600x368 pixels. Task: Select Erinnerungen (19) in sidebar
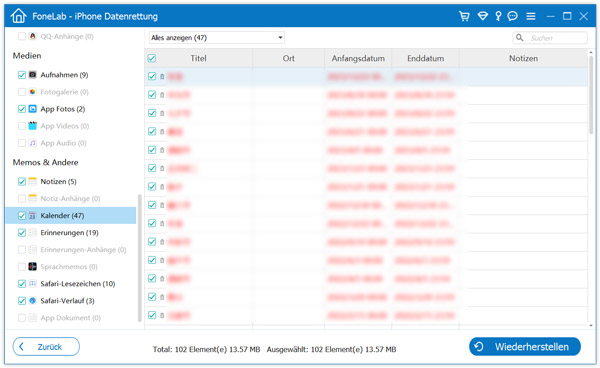69,233
